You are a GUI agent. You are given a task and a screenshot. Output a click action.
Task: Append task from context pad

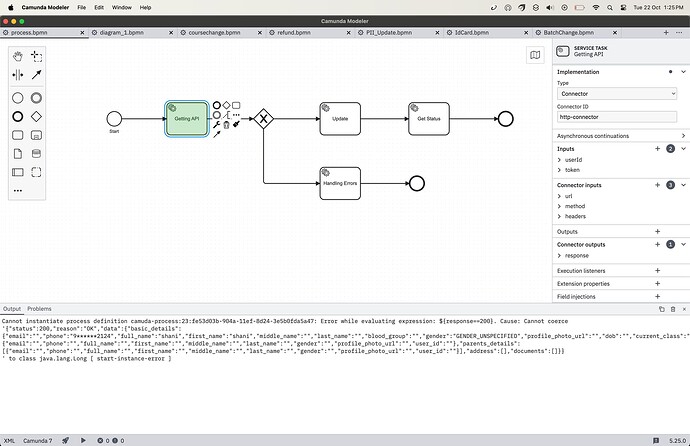click(236, 105)
